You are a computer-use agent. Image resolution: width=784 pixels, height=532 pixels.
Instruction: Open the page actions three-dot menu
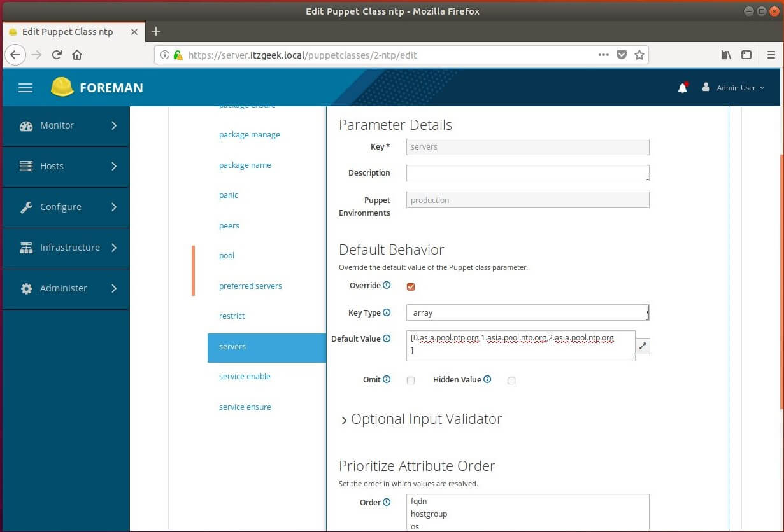pyautogui.click(x=604, y=55)
